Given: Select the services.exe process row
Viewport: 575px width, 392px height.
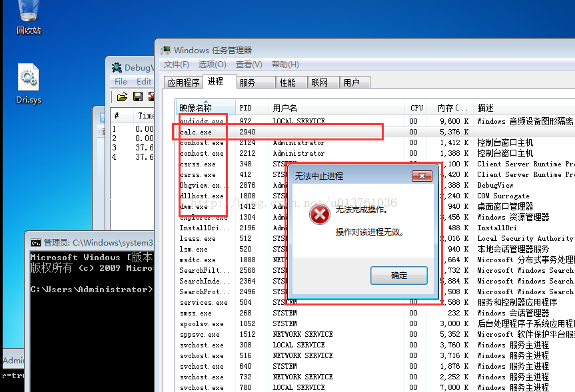Looking at the screenshot, I should [x=374, y=302].
